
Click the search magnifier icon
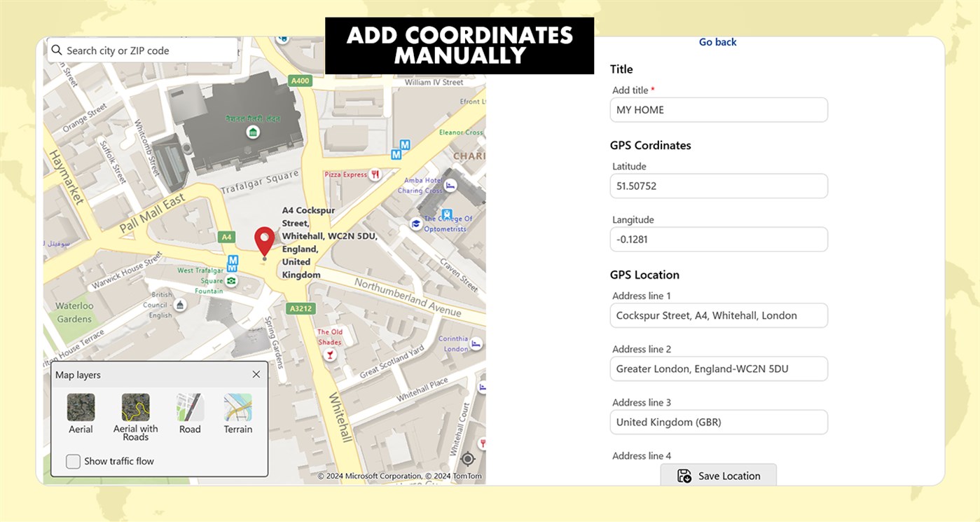pyautogui.click(x=56, y=50)
